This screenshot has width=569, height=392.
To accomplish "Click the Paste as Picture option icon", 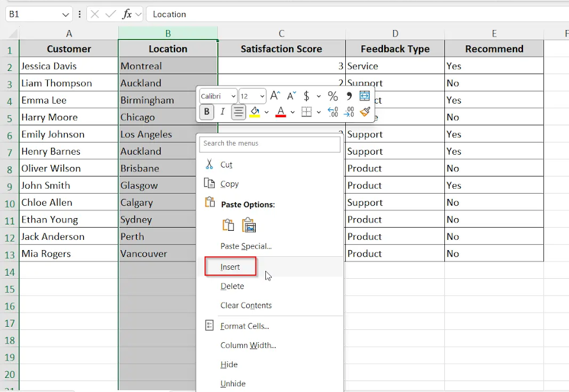I will click(x=249, y=225).
